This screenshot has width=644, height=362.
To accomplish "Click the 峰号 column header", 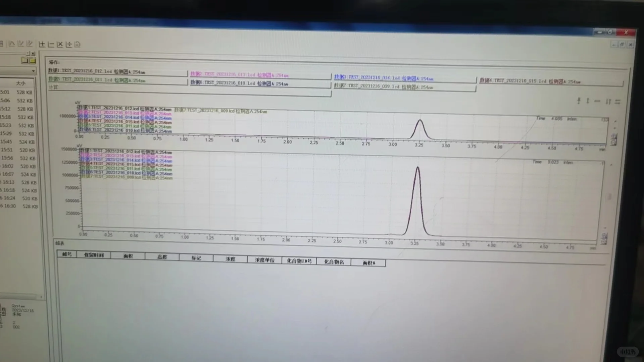I will (67, 254).
